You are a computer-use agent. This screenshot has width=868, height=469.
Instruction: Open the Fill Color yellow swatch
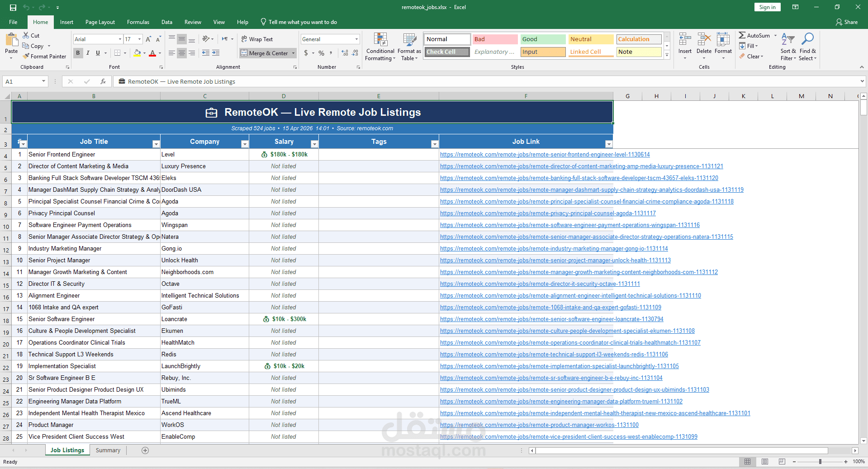[137, 53]
